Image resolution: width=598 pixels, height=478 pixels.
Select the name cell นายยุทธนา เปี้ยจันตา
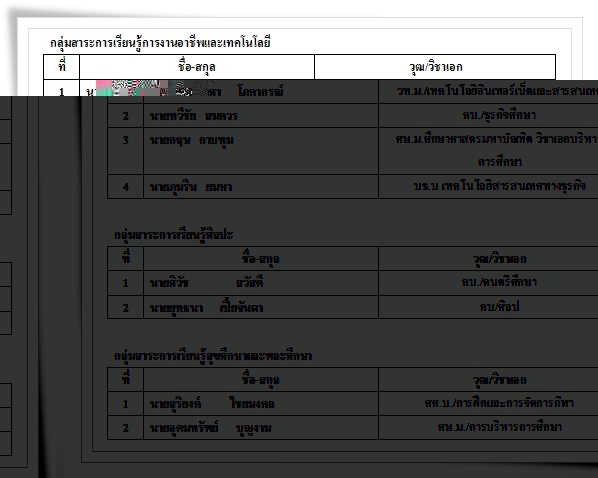tap(261, 307)
